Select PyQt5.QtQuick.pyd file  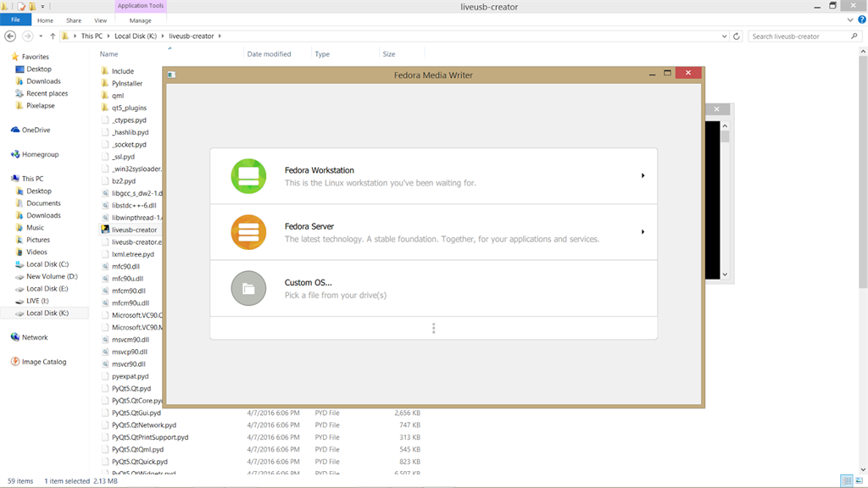click(x=140, y=462)
